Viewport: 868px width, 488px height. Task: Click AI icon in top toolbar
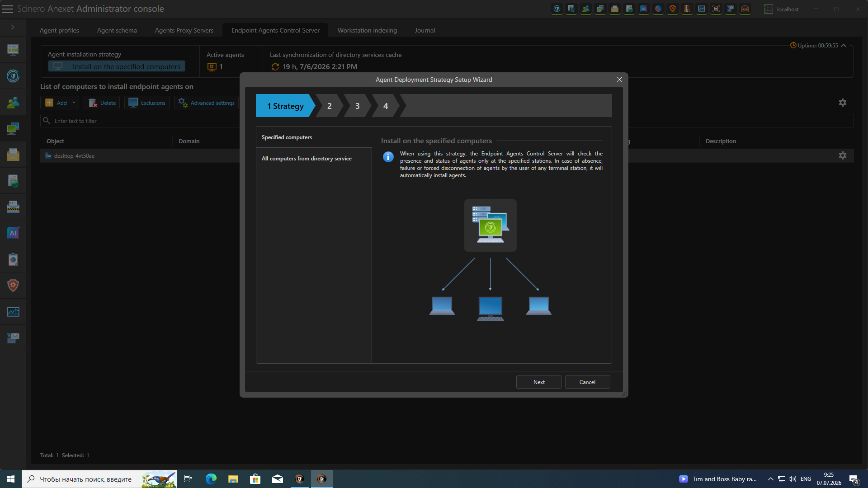coord(644,9)
